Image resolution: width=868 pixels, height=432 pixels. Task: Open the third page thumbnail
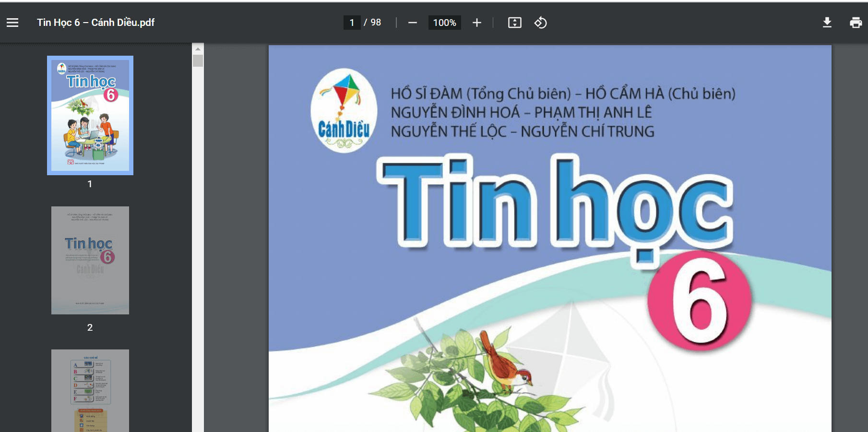(x=90, y=391)
